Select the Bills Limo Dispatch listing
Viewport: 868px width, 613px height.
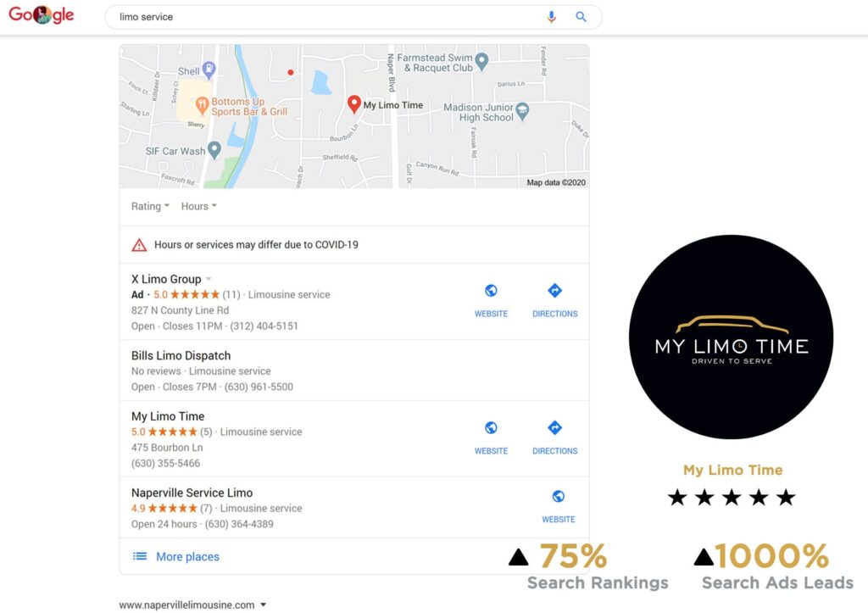[354, 371]
